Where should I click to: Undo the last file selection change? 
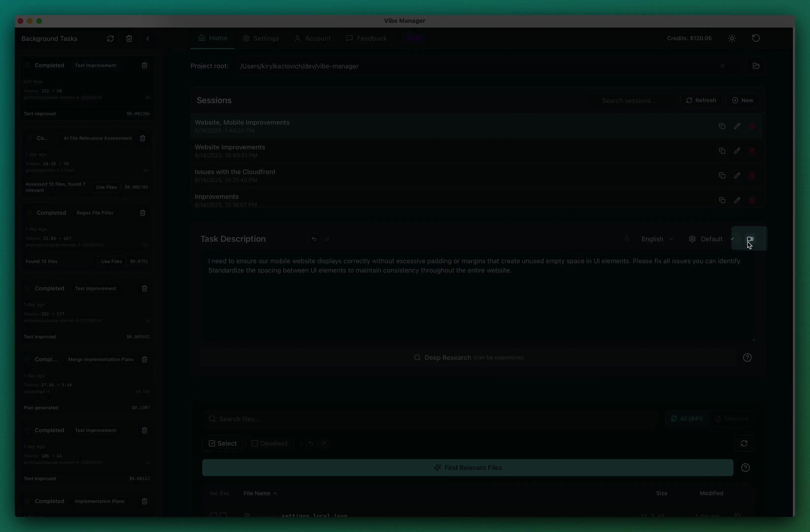[x=310, y=444]
